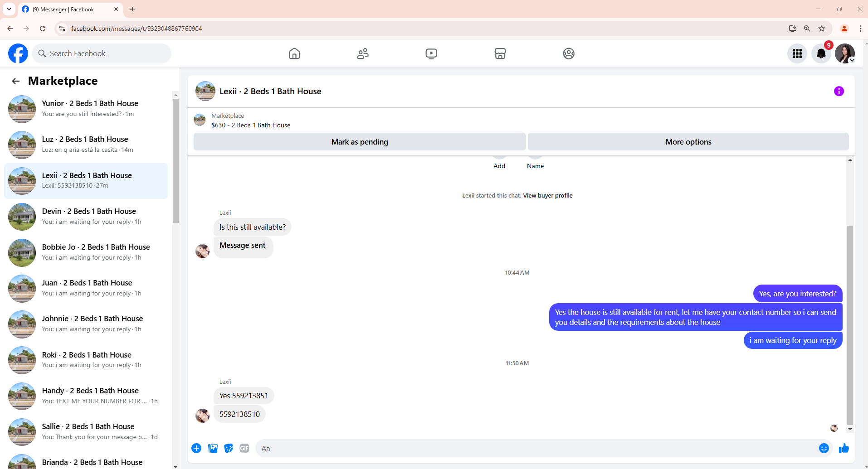Open notifications bell with 9 badge
868x469 pixels.
click(821, 53)
